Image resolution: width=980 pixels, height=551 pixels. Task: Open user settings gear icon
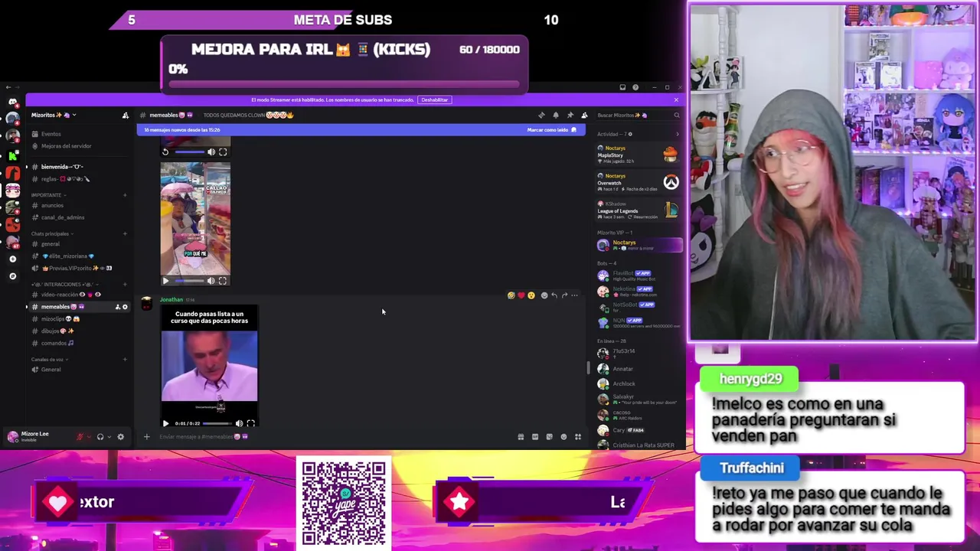click(120, 437)
